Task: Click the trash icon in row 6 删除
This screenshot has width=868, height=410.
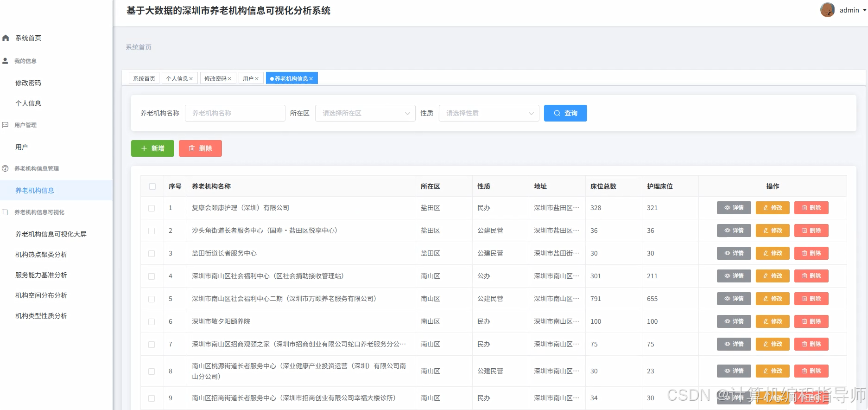Action: pyautogui.click(x=805, y=321)
